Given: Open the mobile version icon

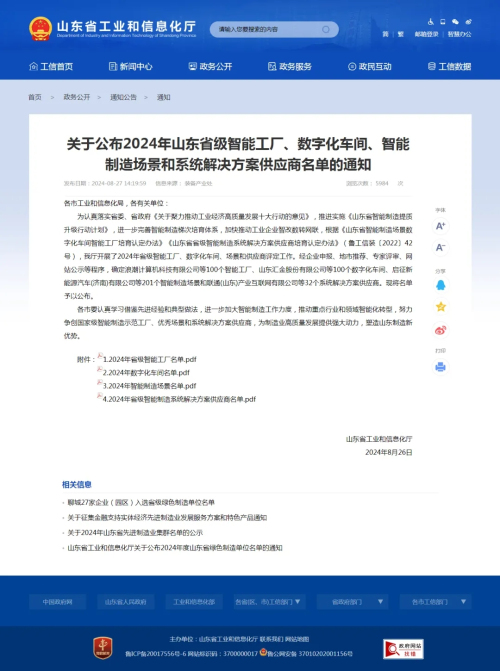Looking at the screenshot, I should [x=443, y=21].
